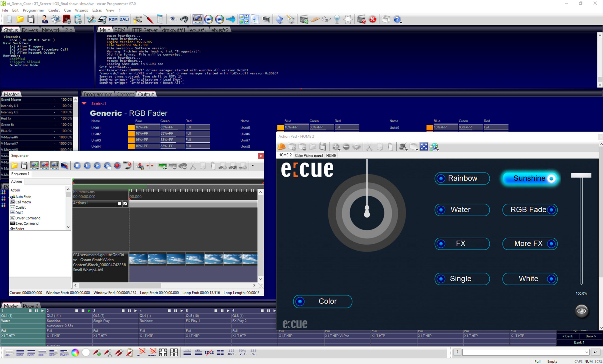Activate the Rainbow toggle button
Viewport: 603px width, 364px height.
tap(462, 178)
